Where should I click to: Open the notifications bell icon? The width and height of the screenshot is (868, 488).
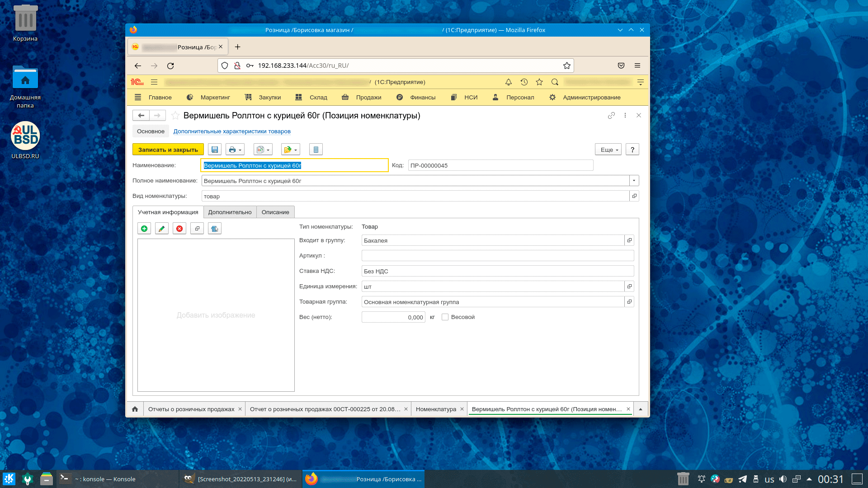pyautogui.click(x=509, y=82)
